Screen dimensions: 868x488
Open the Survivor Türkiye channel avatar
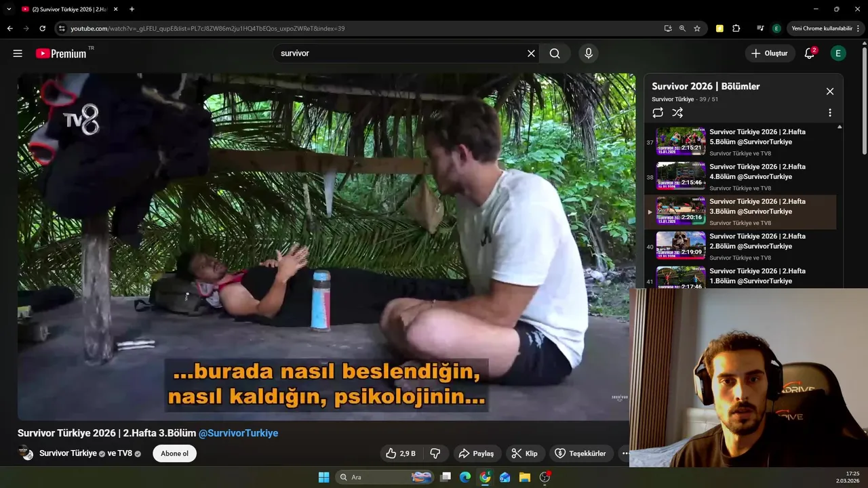tap(26, 453)
